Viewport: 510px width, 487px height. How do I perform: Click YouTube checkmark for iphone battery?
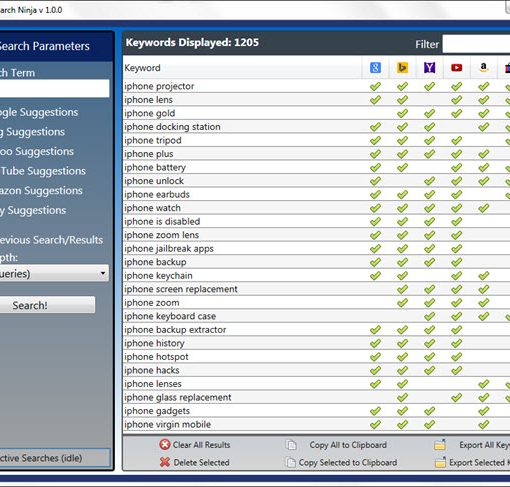(x=456, y=167)
